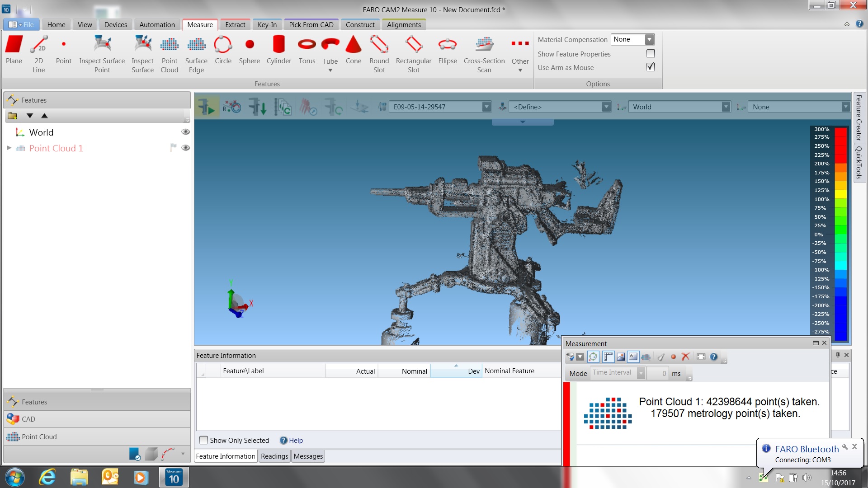The image size is (868, 488).
Task: Start a Point Cloud scan from the ribbon
Action: tap(170, 53)
